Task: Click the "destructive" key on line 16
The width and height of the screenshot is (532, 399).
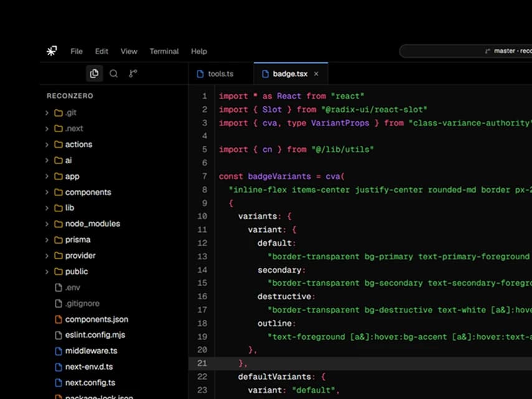Action: point(284,297)
